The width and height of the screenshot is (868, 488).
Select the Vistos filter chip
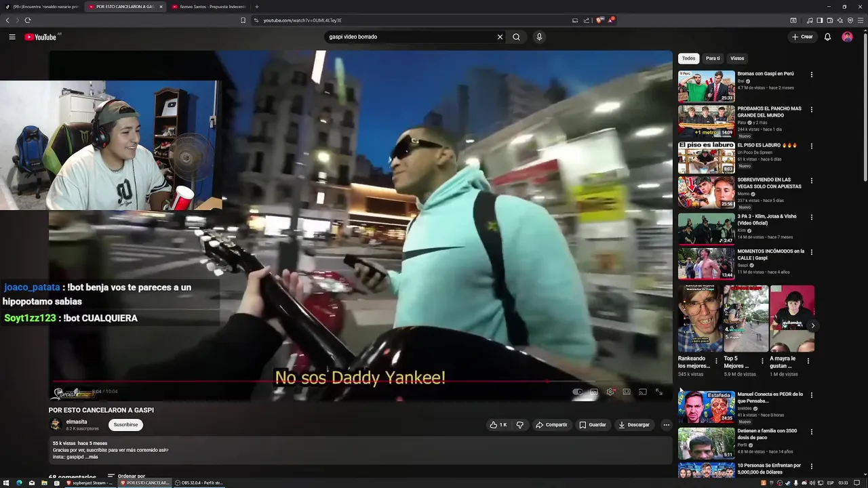click(737, 58)
